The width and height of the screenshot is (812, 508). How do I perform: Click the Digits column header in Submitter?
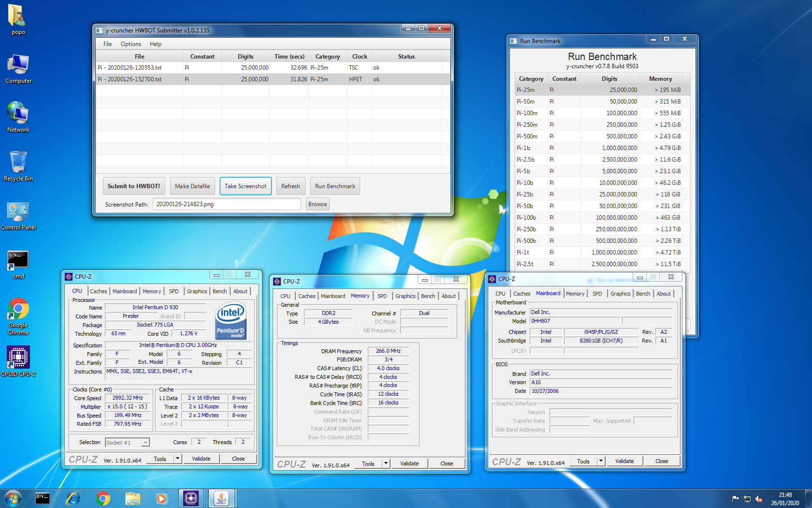[246, 57]
